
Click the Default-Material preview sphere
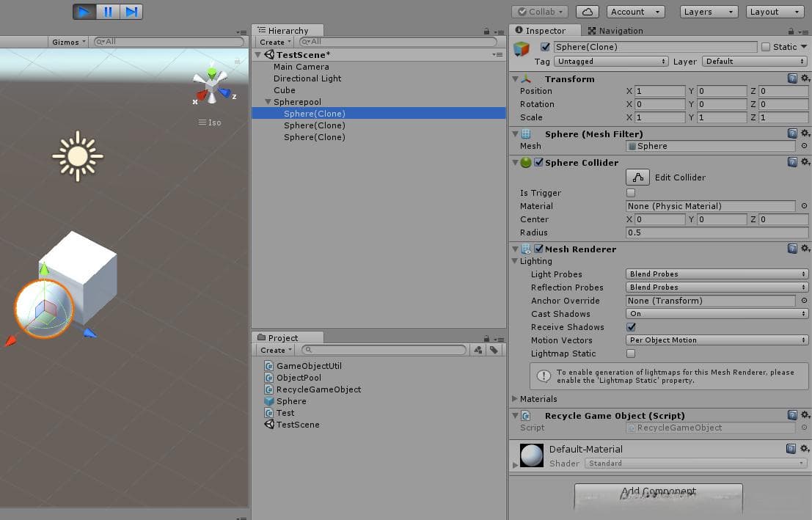(x=532, y=455)
